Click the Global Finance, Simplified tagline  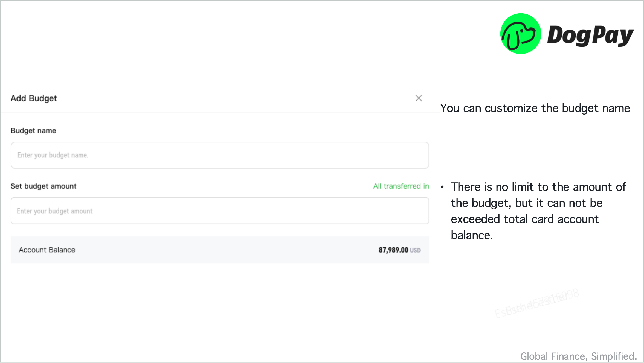click(x=579, y=356)
